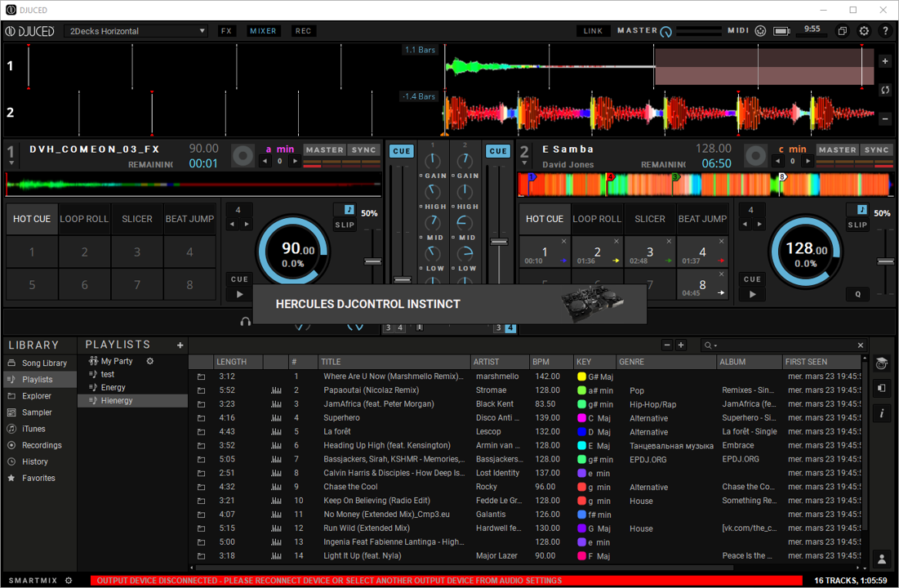Open the SMARTMIX settings gear
899x588 pixels.
point(69,581)
